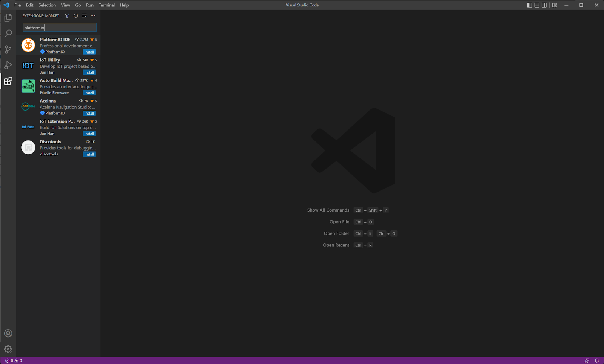Clear extensions search results icon
Screen dimensions: 604x364
tap(84, 16)
